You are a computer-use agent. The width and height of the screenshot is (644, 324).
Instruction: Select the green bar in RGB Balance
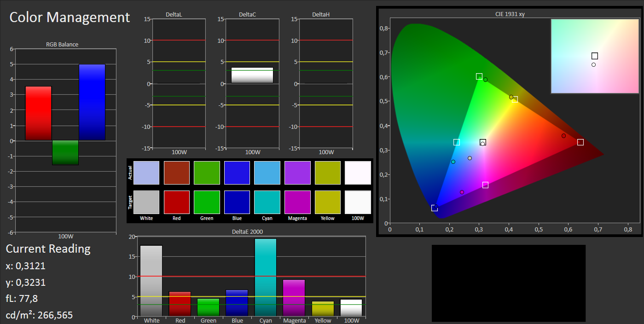65,152
